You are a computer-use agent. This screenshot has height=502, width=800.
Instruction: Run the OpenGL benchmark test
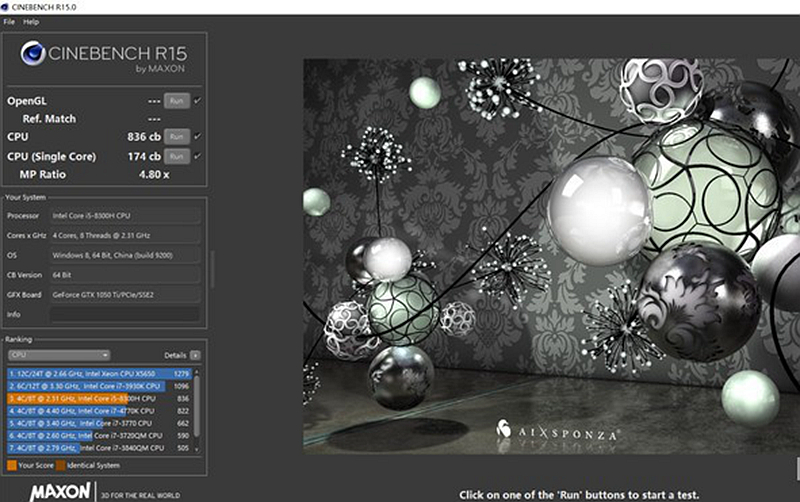click(x=177, y=101)
